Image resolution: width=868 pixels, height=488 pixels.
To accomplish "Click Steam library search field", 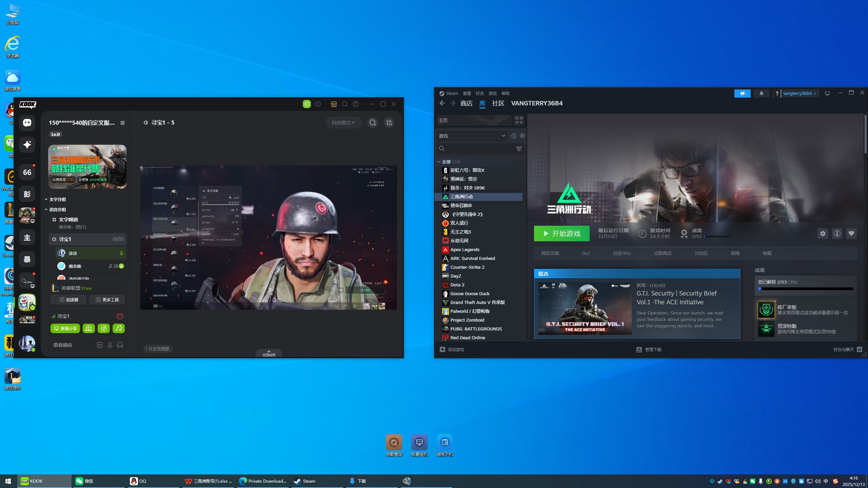I will 479,148.
